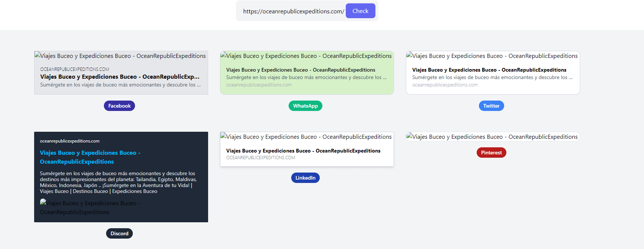Image resolution: width=644 pixels, height=249 pixels.
Task: Click the WhatsApp preview description text
Action: (x=306, y=77)
